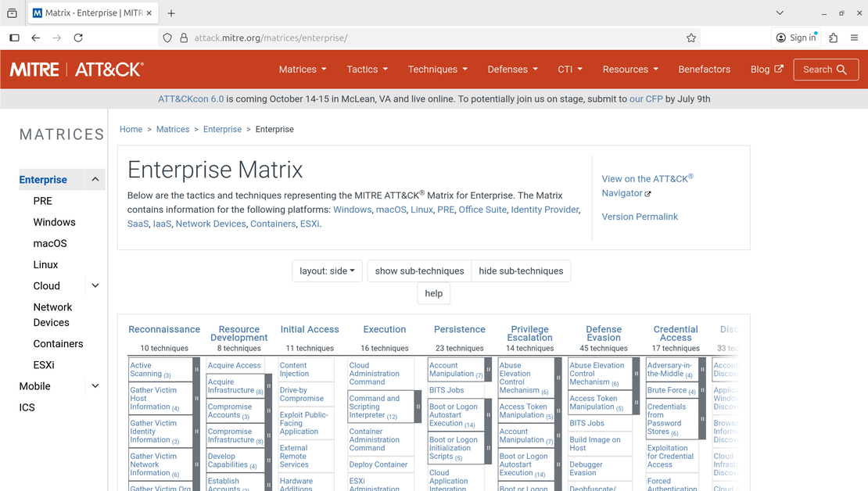The image size is (868, 491).
Task: Open the browser extensions puzzle icon
Action: tap(832, 38)
